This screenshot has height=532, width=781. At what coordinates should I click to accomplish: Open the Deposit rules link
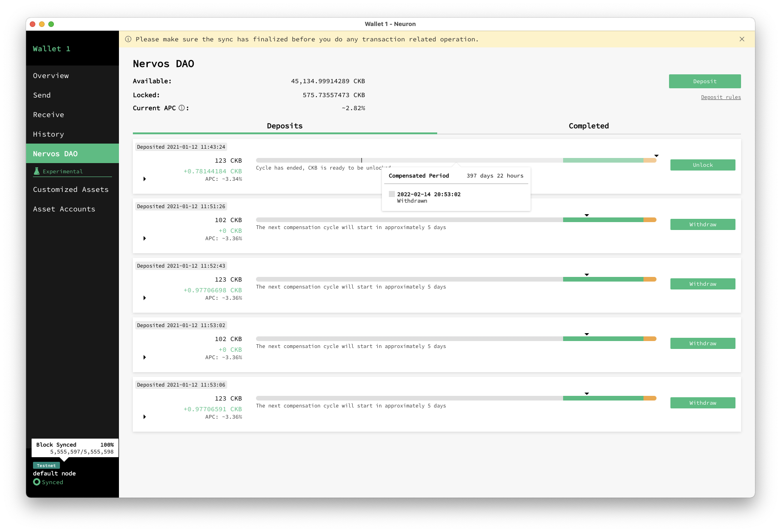tap(721, 97)
